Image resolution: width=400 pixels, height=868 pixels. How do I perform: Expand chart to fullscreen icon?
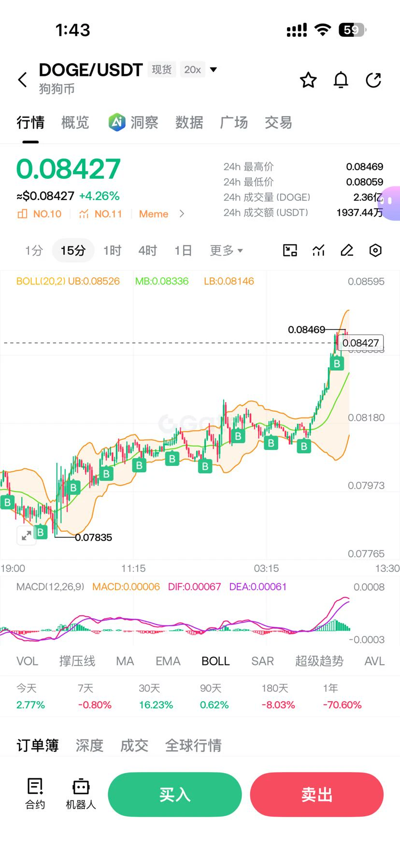tap(27, 535)
